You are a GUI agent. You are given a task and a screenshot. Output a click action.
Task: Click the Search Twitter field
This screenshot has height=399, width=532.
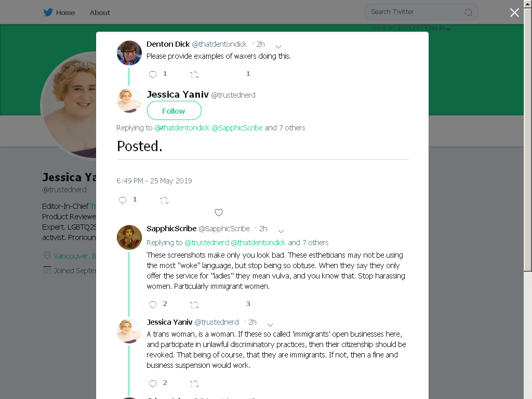click(421, 12)
